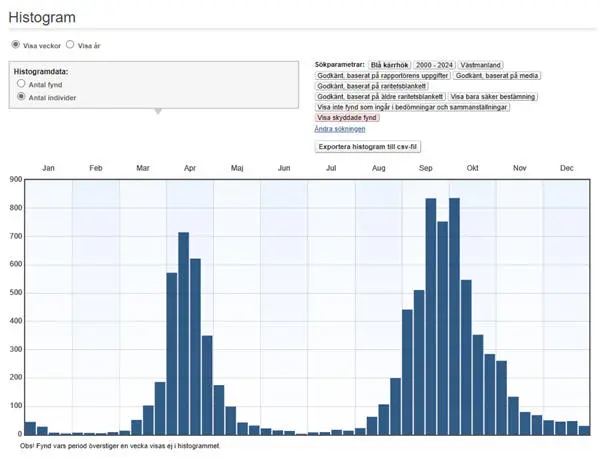Click 'Godkänt, baserat på media' tag
Screen dimensions: 604x458
(496, 75)
